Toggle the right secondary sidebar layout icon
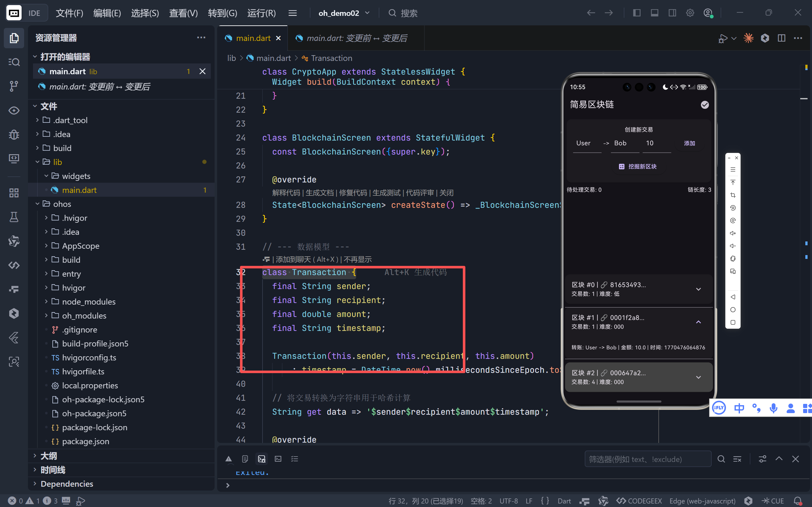This screenshot has height=507, width=812. 672,13
